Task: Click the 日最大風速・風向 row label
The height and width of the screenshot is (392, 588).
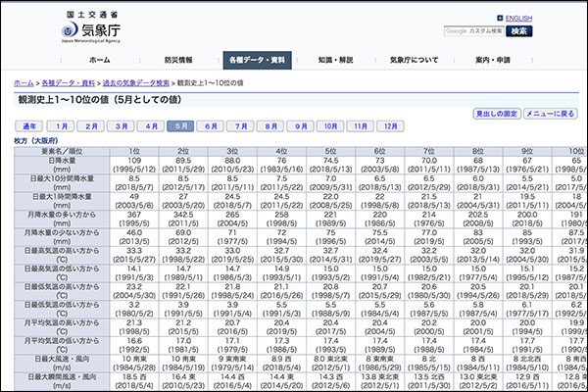Action: (x=62, y=363)
